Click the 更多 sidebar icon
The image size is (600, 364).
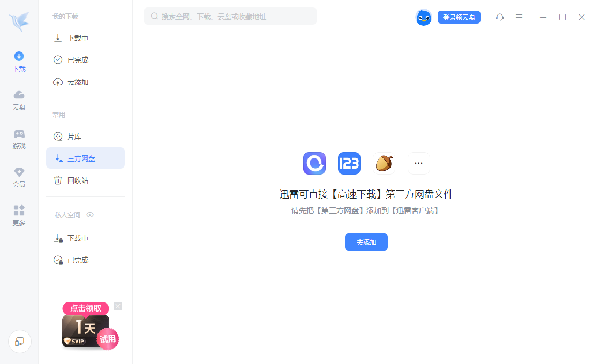tap(19, 216)
